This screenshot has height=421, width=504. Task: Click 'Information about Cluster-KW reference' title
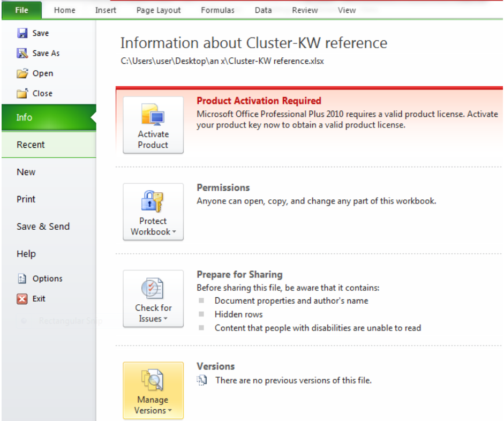point(254,43)
